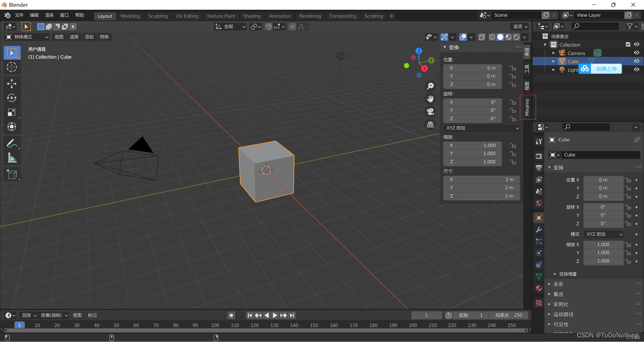644x342 pixels.
Task: Toggle Collection visibility eye
Action: pos(636,45)
